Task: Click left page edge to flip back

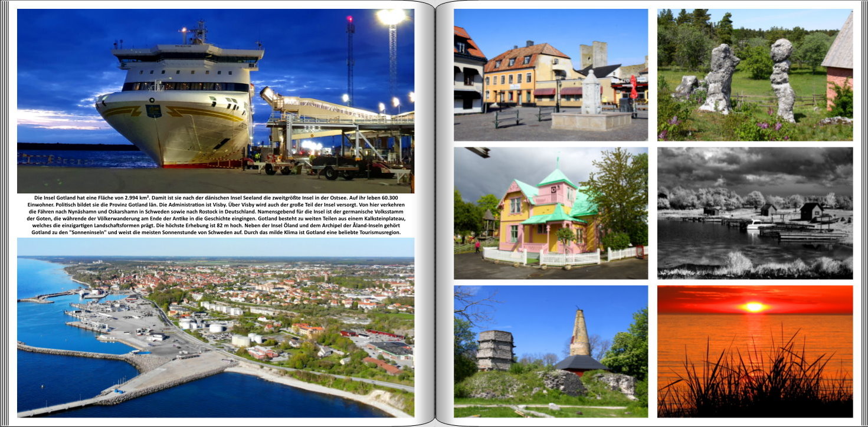Action: [x=5, y=213]
